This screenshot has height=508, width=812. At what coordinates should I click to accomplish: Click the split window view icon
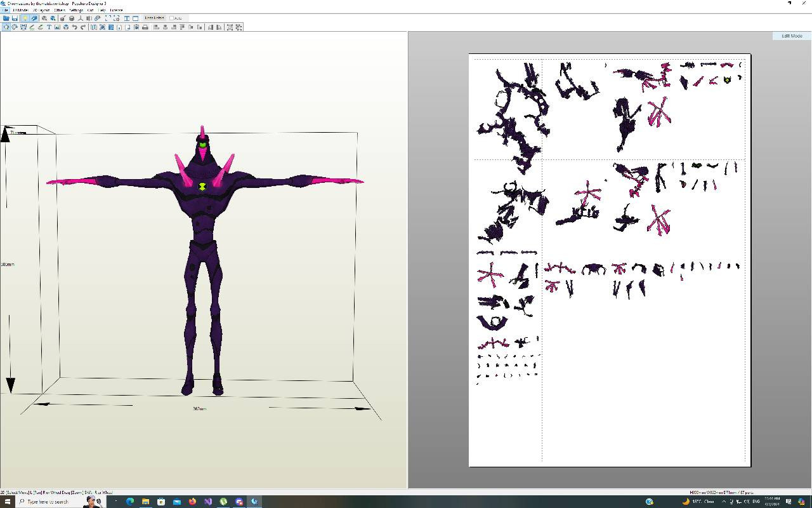pos(127,18)
